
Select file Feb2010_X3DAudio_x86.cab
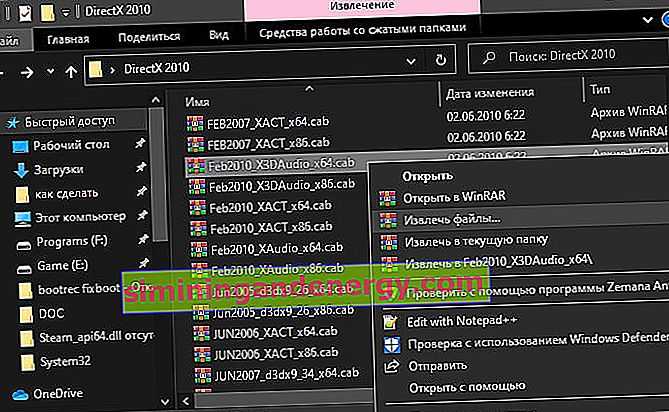click(x=282, y=186)
